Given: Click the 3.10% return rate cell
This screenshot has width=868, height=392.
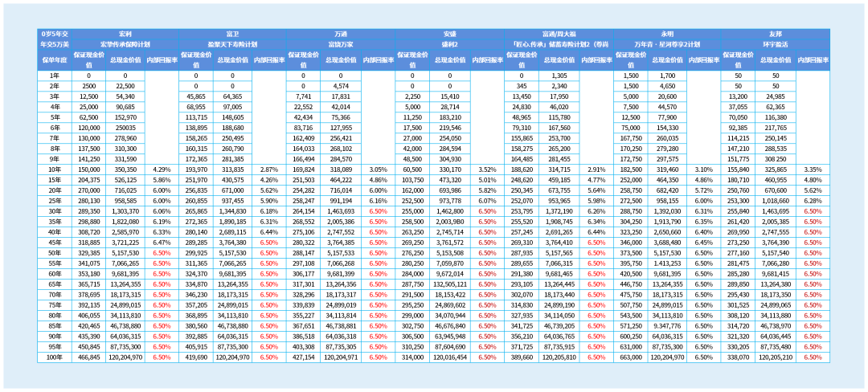Looking at the screenshot, I should 703,169.
